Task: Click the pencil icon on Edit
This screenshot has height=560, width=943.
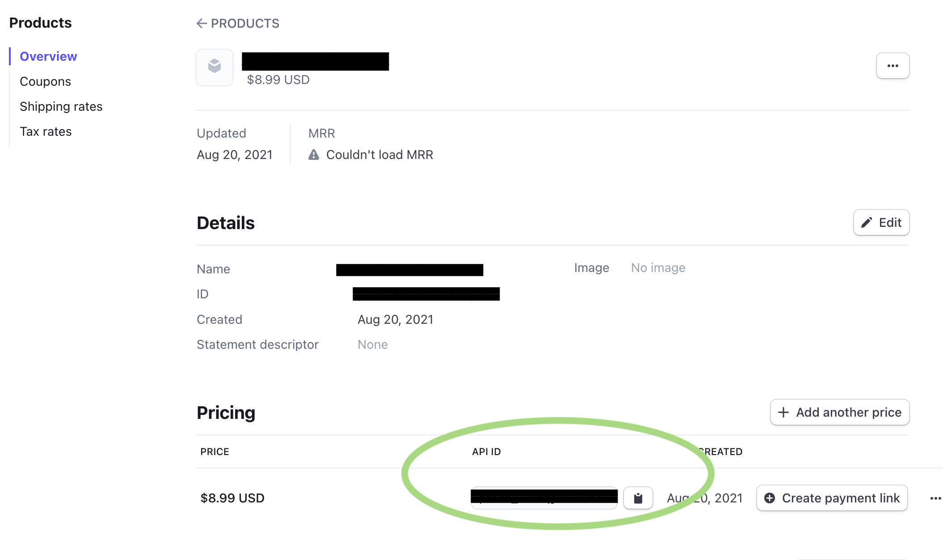Action: coord(867,222)
